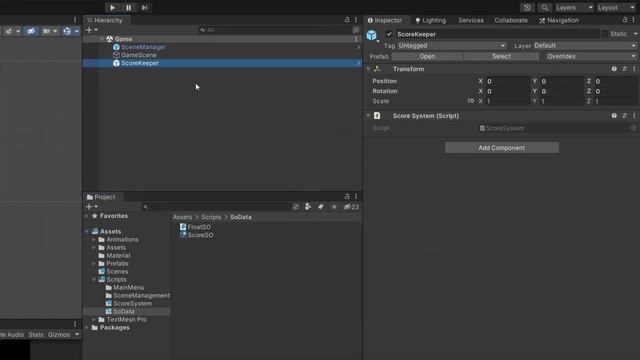
Task: Select the ScoreSO asset
Action: pos(196,235)
